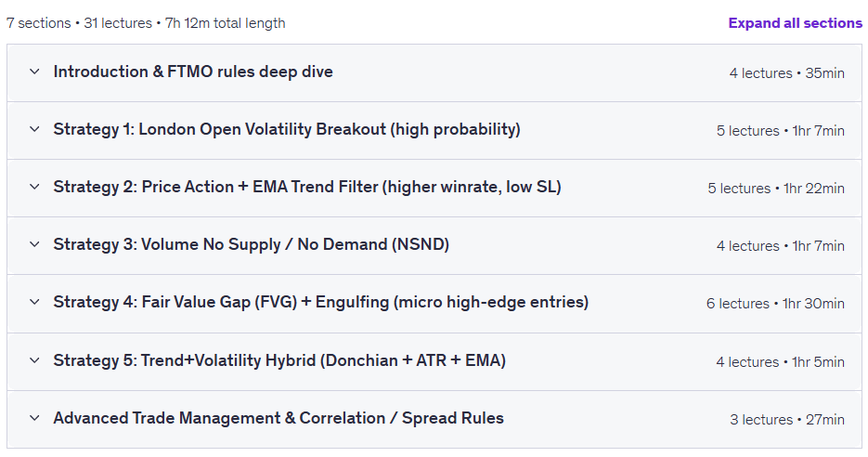
Task: Click '3 lectures • 27min' label
Action: (787, 419)
